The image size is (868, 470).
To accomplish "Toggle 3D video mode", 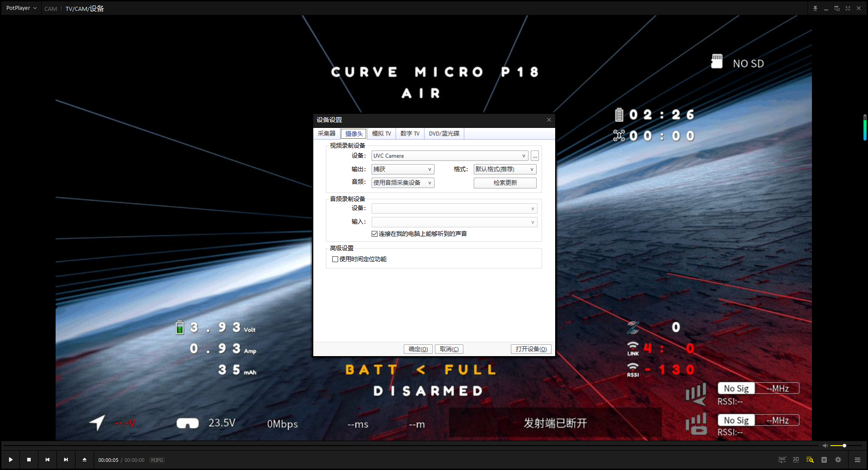I will tap(796, 460).
